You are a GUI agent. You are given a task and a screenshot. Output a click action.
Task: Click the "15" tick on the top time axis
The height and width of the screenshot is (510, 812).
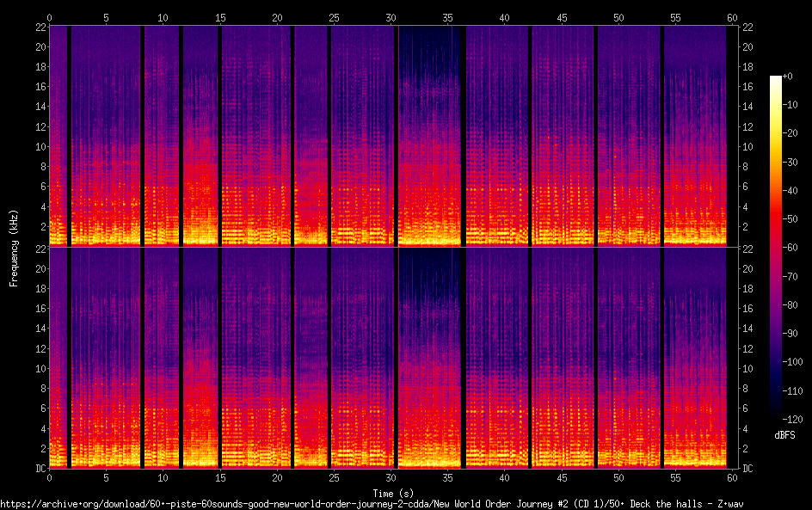click(x=220, y=17)
